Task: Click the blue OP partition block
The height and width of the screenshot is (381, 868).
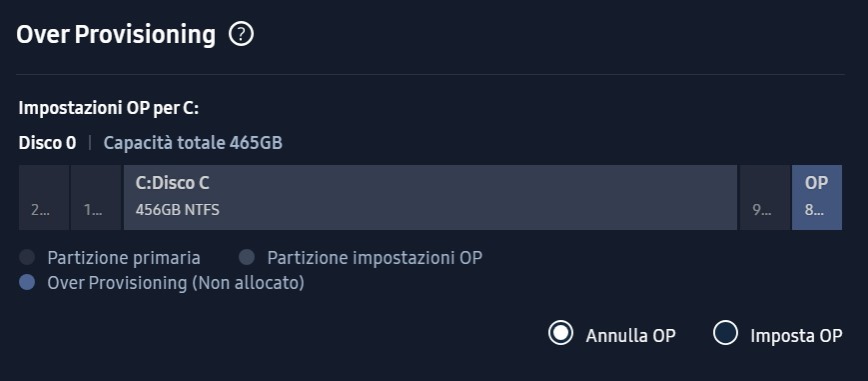Action: [x=817, y=197]
